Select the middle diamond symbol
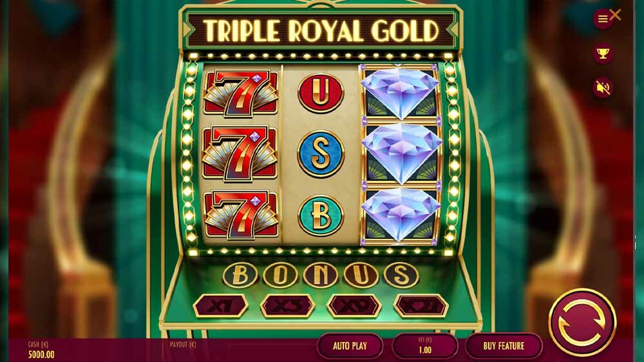Screen dimensions: 644x362 402,153
